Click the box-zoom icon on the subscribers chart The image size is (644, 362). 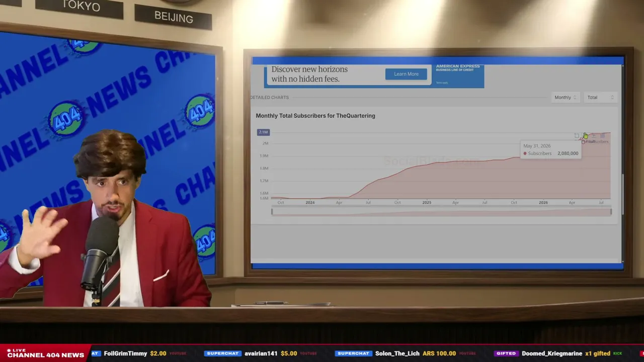pos(577,136)
